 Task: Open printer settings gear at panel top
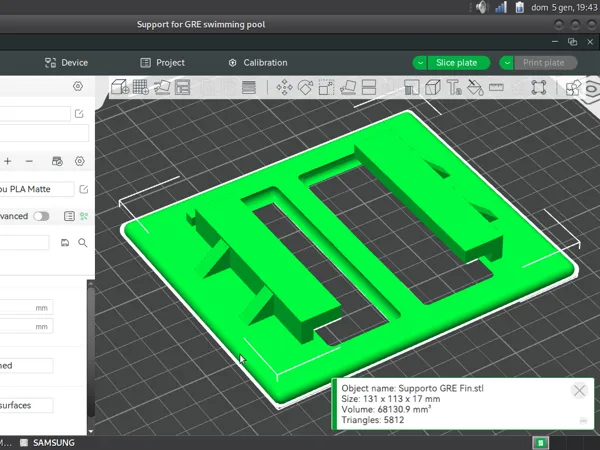[x=78, y=86]
